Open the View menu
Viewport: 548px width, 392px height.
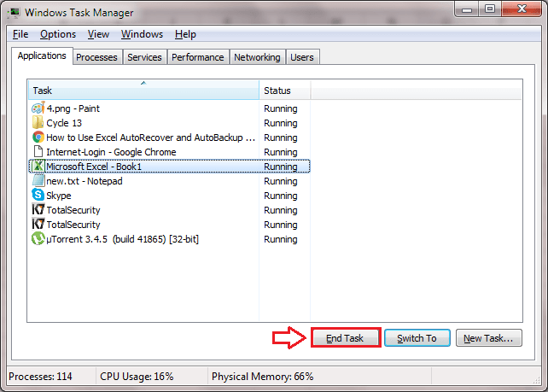[98, 34]
